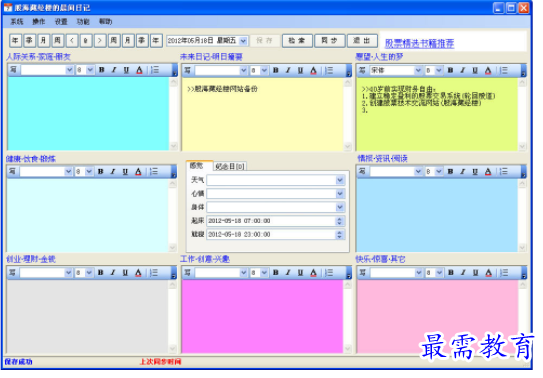Click numbered list icon in 未来日记 panel
543x378 pixels.
[329, 71]
